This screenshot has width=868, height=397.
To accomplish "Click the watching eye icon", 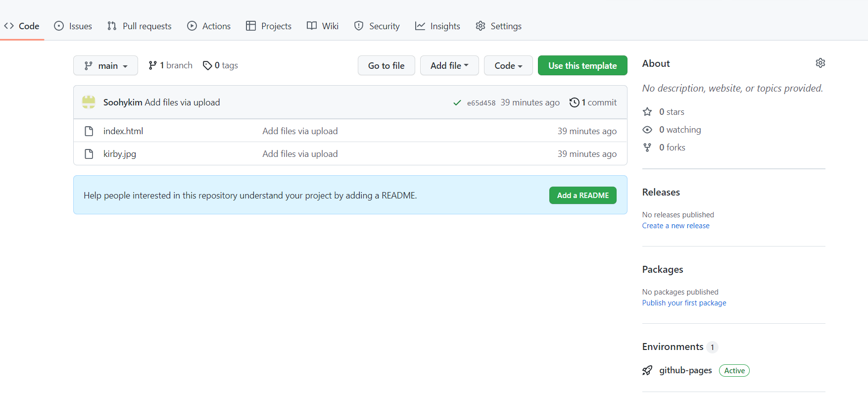I will pos(647,130).
